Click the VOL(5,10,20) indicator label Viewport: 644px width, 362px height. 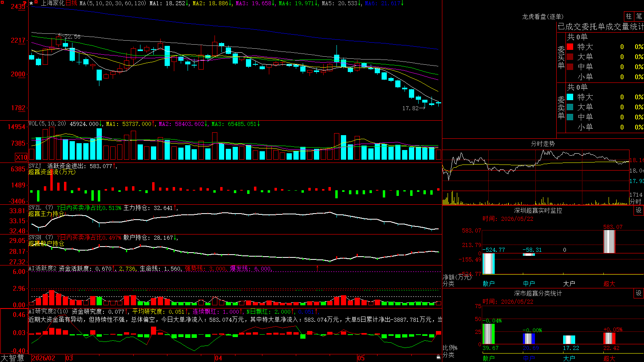47,123
